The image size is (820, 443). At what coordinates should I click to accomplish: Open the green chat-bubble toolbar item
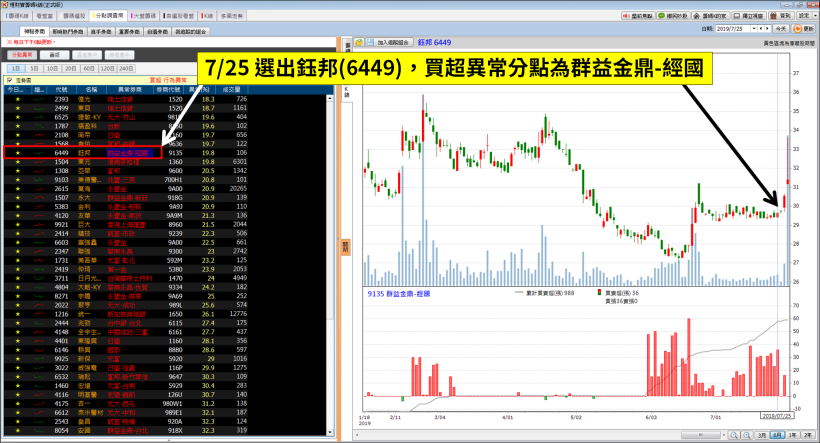pos(674,16)
